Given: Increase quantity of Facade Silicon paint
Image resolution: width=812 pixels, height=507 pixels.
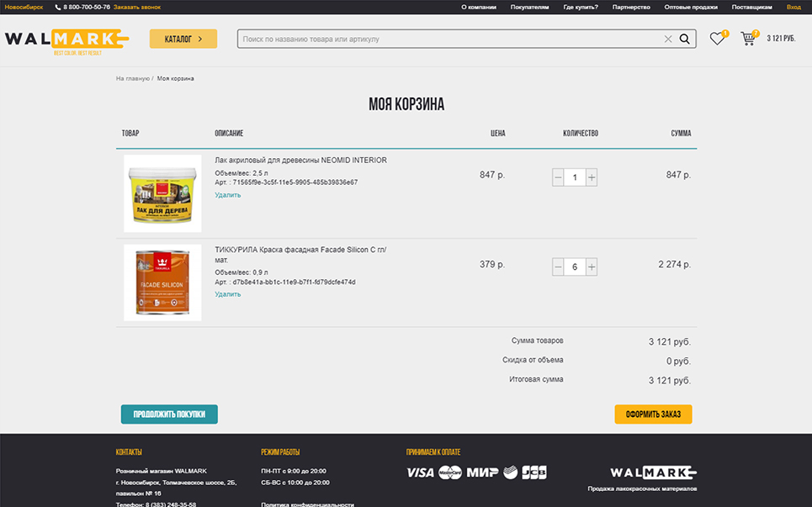Looking at the screenshot, I should 592,267.
